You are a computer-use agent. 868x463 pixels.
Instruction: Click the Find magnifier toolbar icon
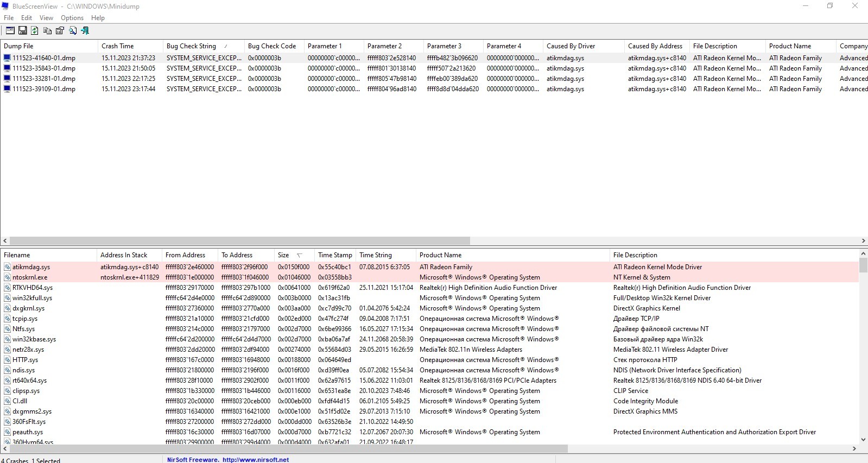pyautogui.click(x=72, y=31)
